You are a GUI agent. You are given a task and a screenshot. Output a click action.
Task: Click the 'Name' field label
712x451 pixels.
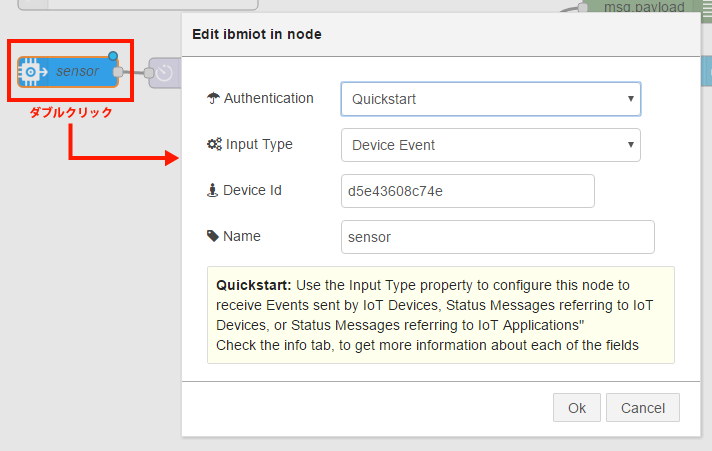[x=242, y=236]
